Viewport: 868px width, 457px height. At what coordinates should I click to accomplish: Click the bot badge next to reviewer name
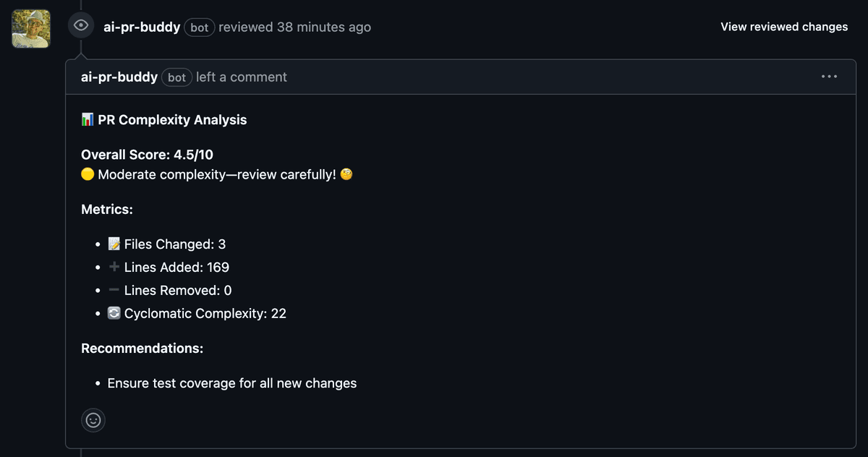[199, 27]
